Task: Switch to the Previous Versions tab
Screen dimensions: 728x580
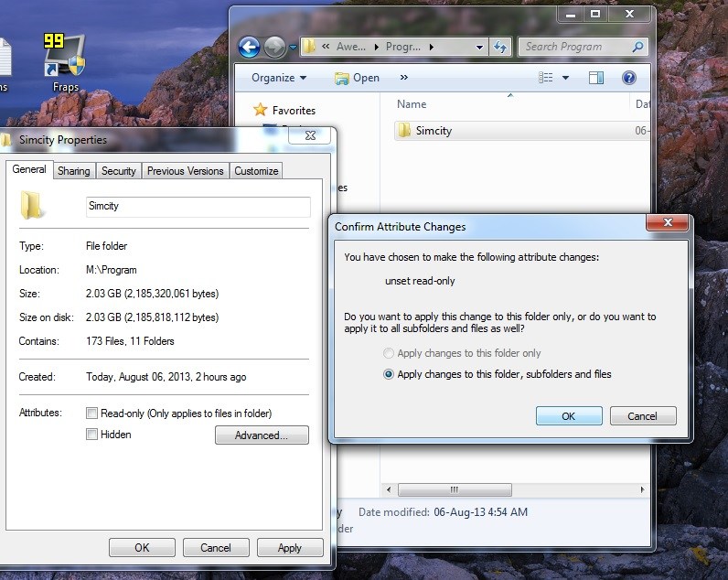Action: (x=186, y=171)
